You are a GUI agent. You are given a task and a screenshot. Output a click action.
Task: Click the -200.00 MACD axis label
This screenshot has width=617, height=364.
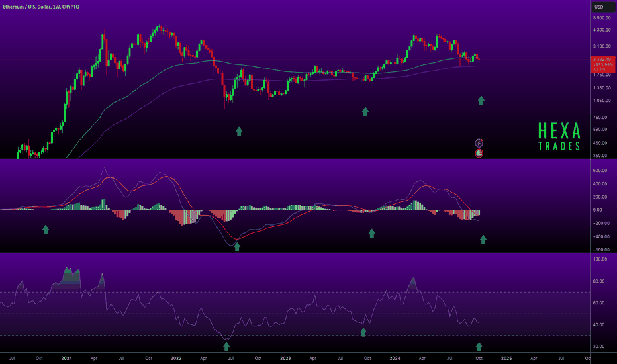pyautogui.click(x=600, y=224)
